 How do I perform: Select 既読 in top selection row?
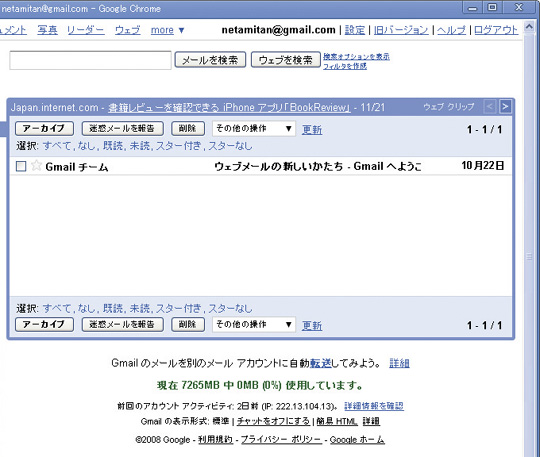[113, 146]
